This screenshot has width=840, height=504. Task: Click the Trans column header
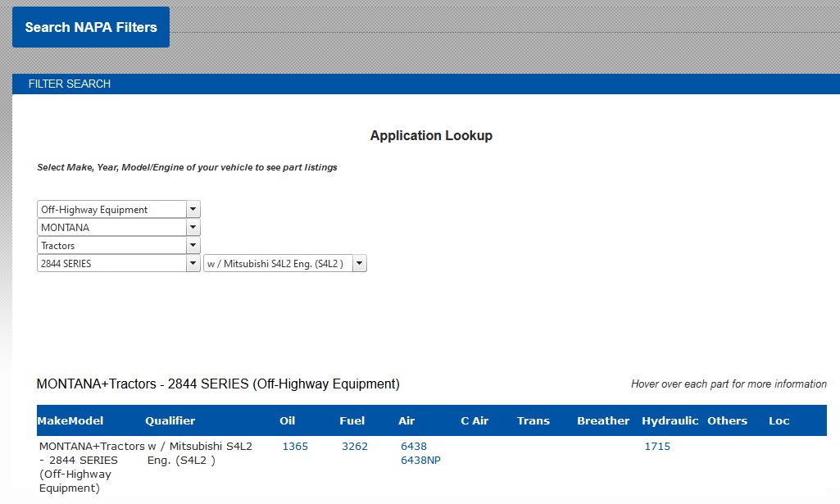[534, 421]
